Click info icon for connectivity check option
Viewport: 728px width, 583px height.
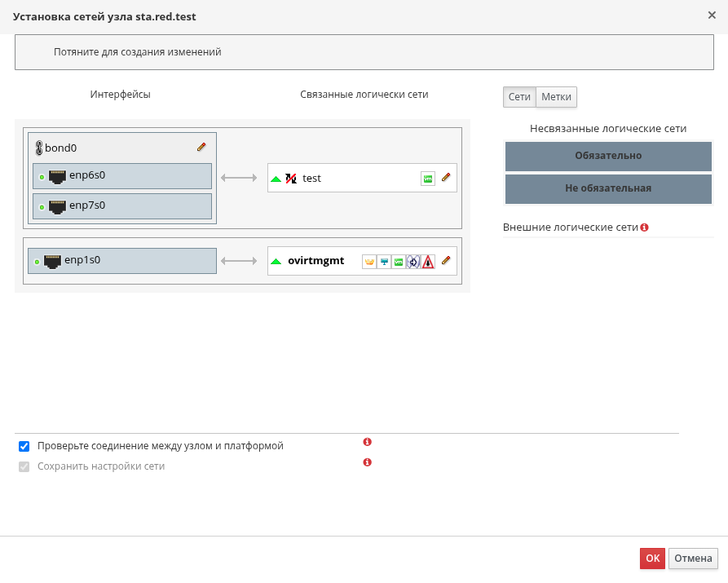click(x=367, y=442)
